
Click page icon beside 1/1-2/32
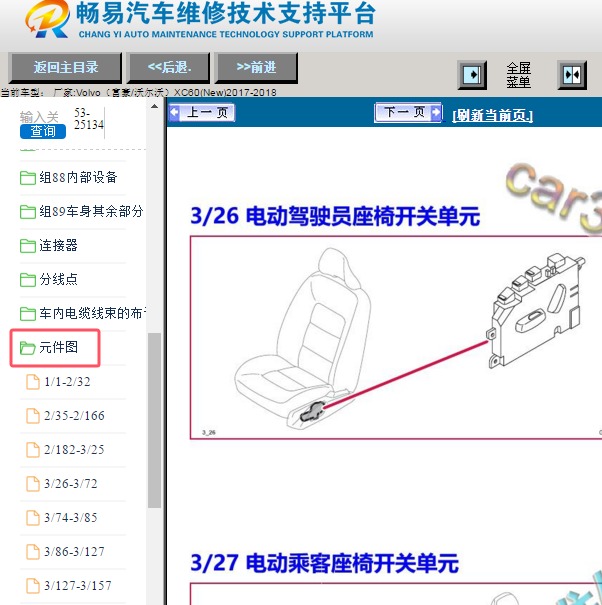pos(33,382)
